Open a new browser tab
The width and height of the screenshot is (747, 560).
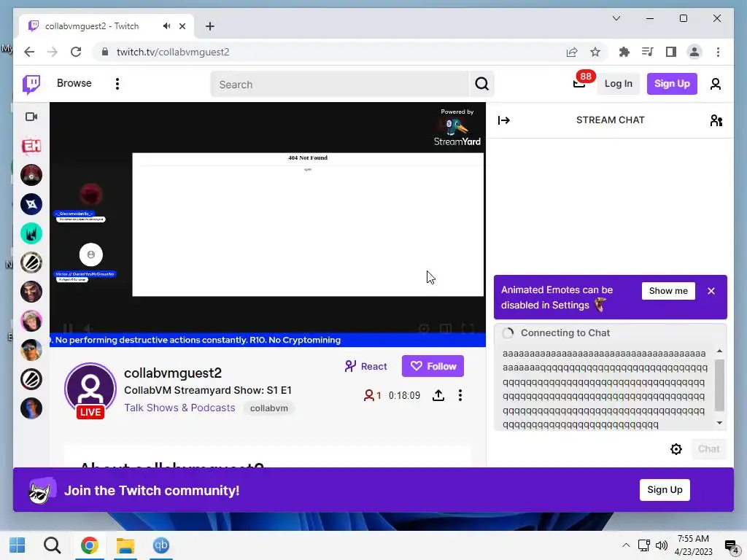point(210,26)
